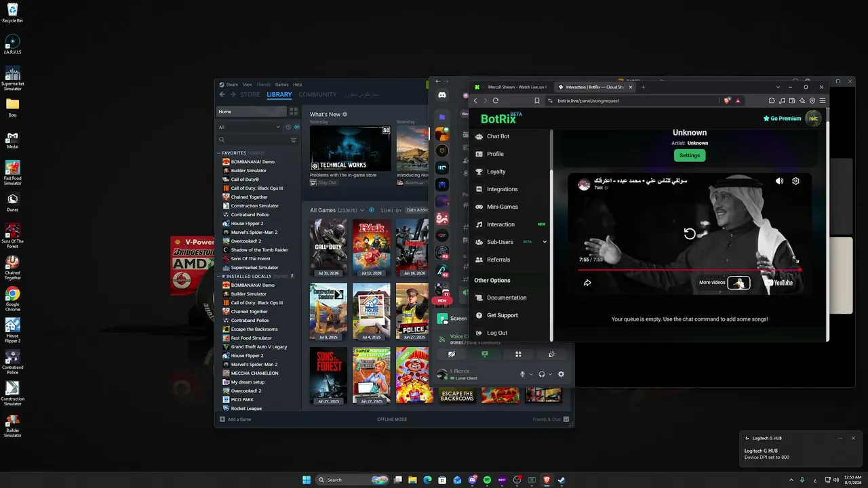Screen dimensions: 868x488
Task: Bookmark the botrix.live page
Action: click(x=537, y=100)
